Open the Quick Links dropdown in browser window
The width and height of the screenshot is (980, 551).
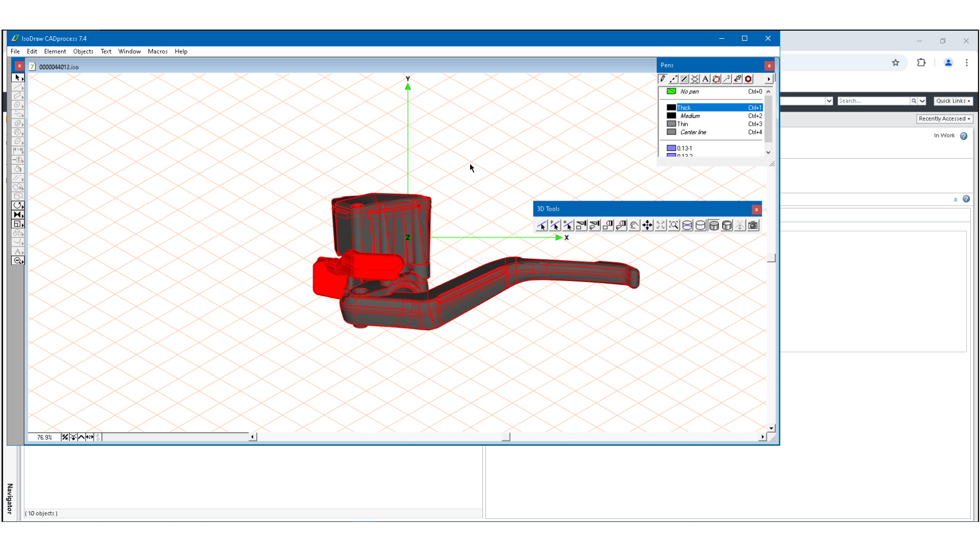tap(953, 101)
